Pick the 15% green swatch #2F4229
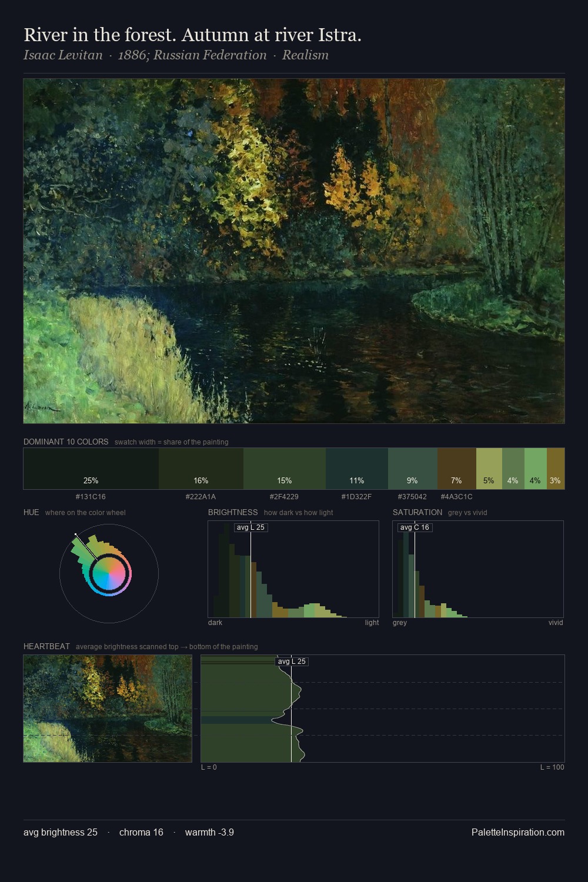The width and height of the screenshot is (588, 882). click(285, 469)
